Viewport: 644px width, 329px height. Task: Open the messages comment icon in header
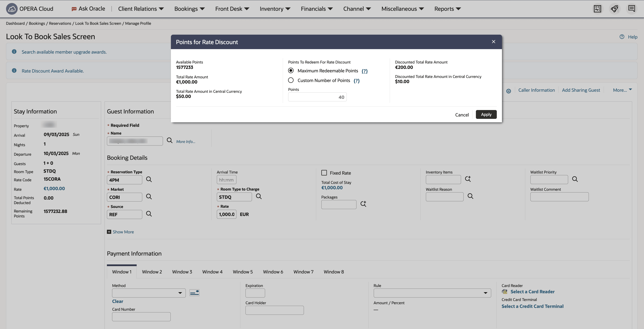pyautogui.click(x=631, y=9)
